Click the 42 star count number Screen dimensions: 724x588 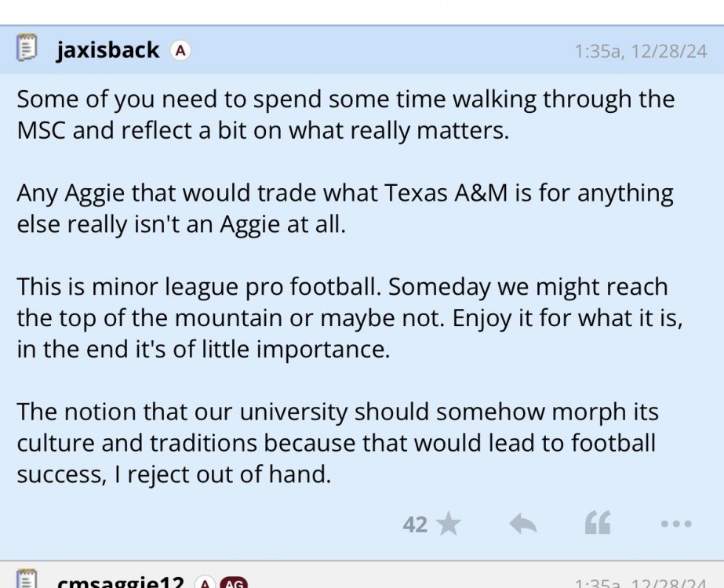point(415,524)
